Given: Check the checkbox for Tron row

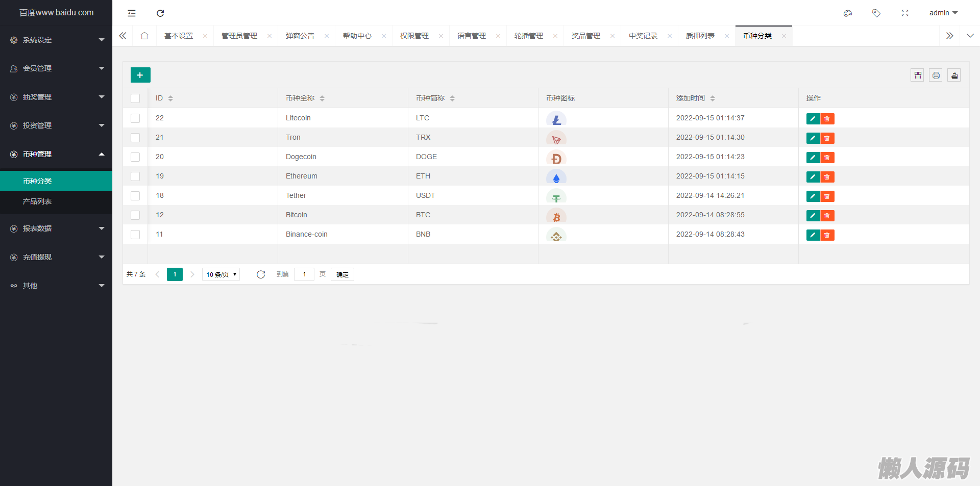Looking at the screenshot, I should pos(135,138).
